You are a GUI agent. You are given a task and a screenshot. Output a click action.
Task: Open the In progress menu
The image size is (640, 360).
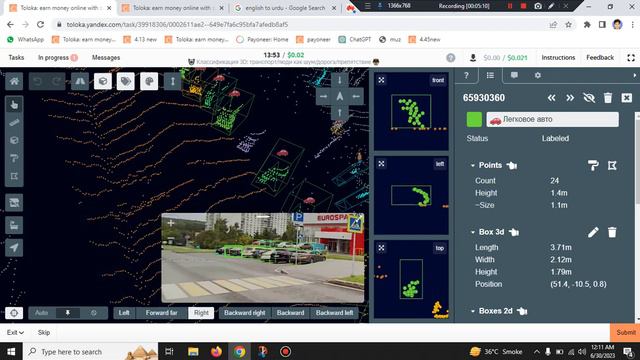pyautogui.click(x=58, y=58)
